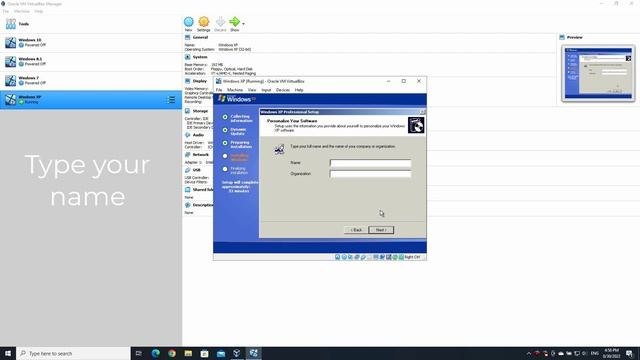Click the Right Ctrl host key indicator
The width and height of the screenshot is (640, 360).
click(412, 257)
